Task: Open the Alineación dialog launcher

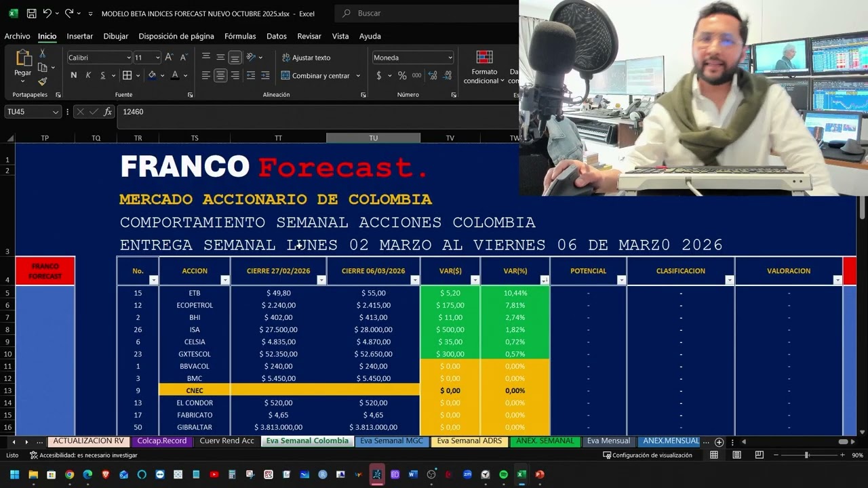Action: coord(363,95)
